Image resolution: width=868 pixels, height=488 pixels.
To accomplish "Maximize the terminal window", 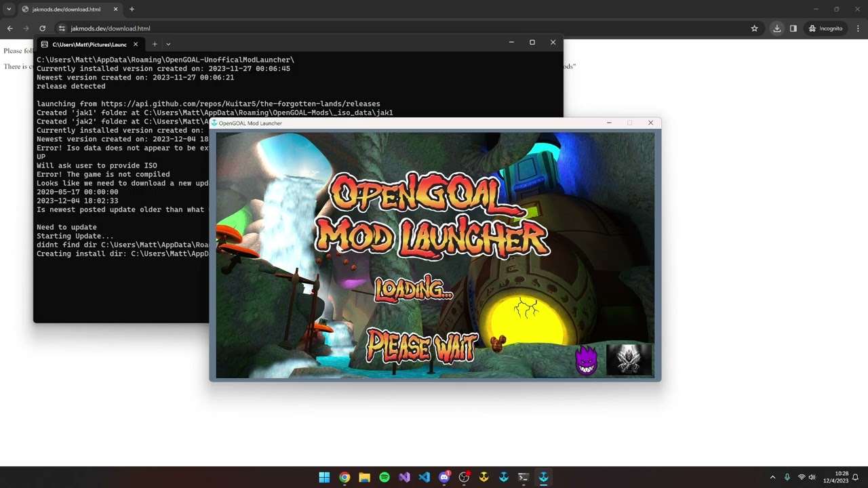I will pos(532,42).
